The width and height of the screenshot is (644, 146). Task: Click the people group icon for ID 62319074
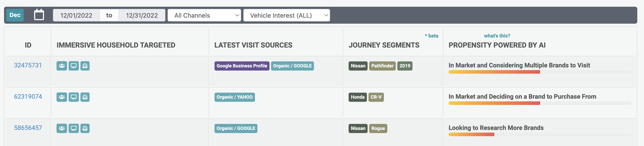(x=61, y=97)
